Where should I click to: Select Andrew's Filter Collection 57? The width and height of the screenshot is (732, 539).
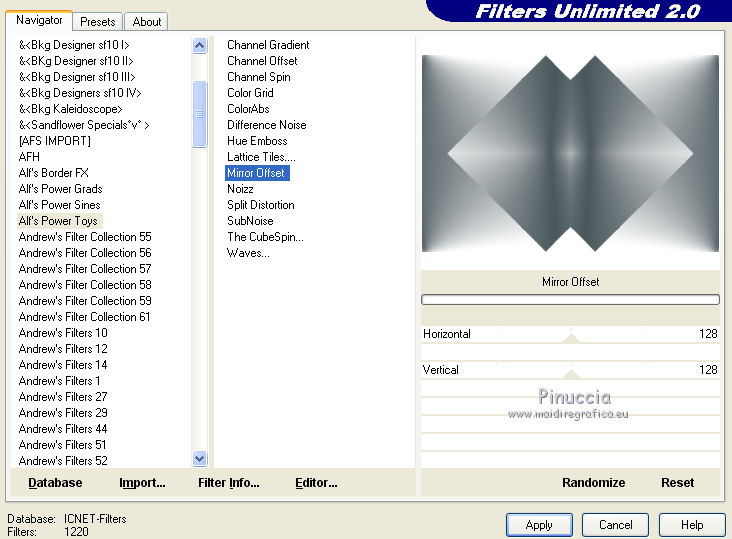(x=85, y=269)
